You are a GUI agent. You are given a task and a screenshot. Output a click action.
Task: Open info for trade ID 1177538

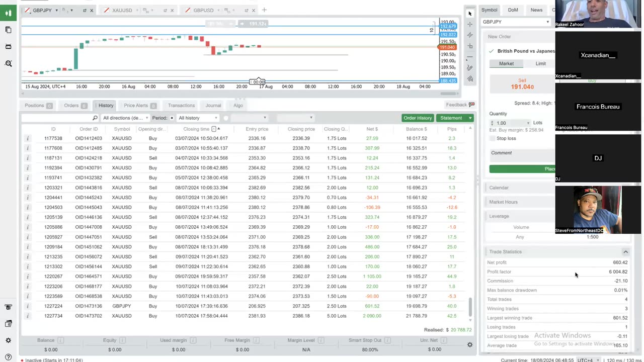28,138
